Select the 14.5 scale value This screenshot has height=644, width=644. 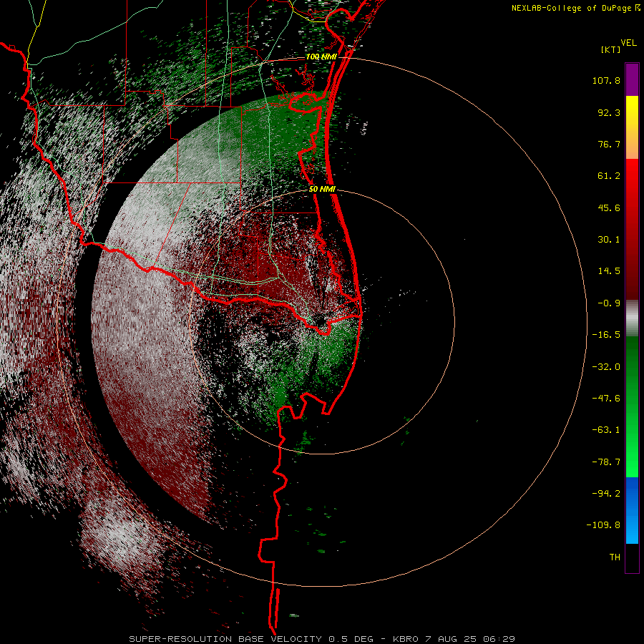[609, 271]
